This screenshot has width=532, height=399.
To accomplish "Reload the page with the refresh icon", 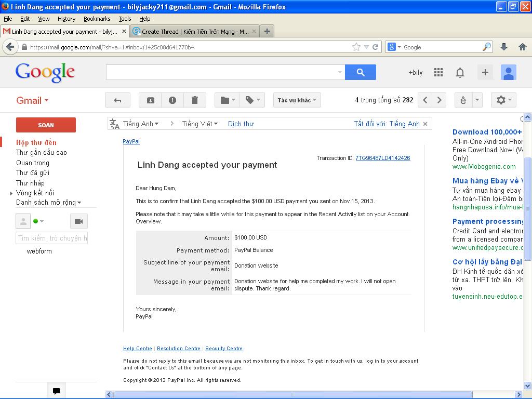I will tap(375, 47).
